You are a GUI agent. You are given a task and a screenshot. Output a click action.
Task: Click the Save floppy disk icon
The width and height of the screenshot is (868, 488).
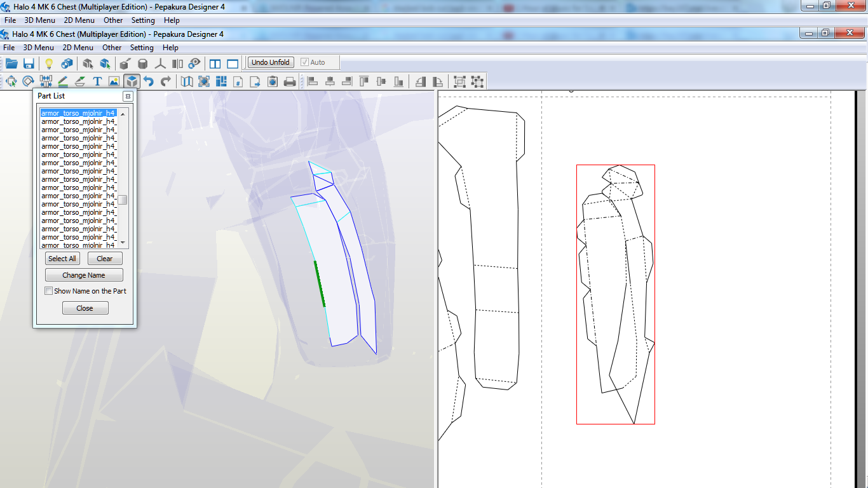coord(29,64)
